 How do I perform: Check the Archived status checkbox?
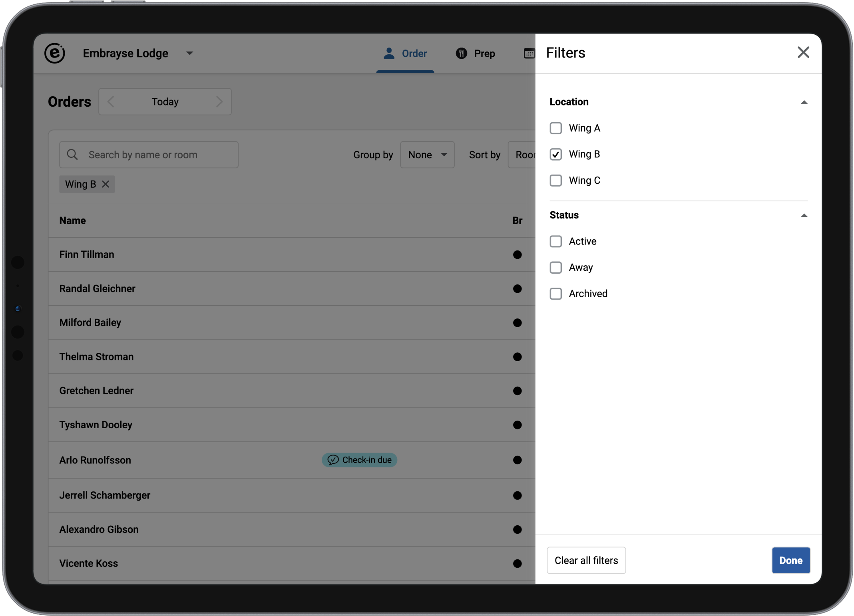[555, 294]
